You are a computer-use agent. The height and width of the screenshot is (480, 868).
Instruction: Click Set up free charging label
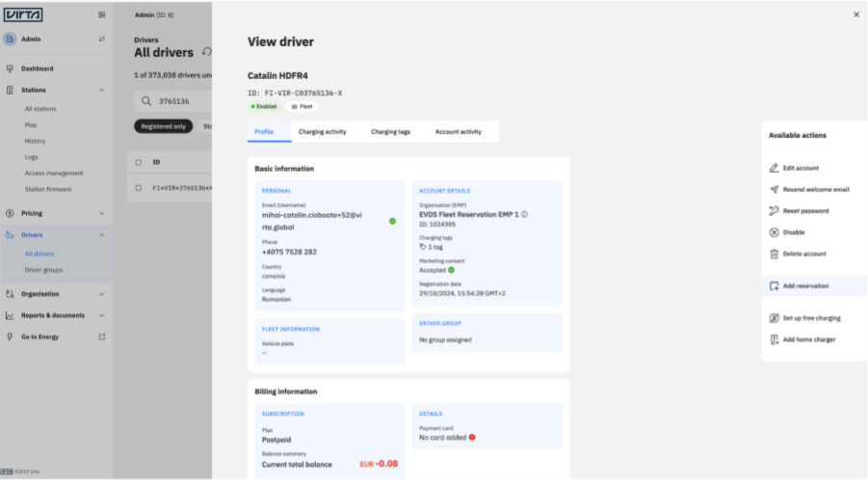(x=811, y=318)
